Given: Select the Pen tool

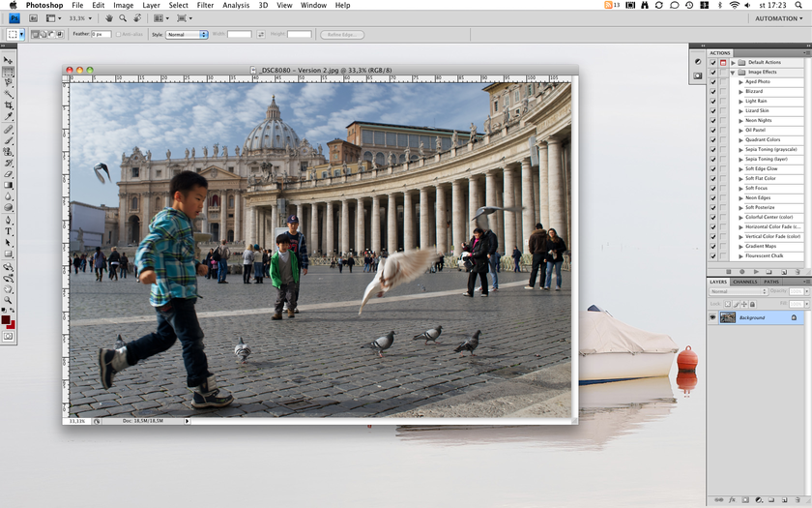Looking at the screenshot, I should (x=9, y=221).
